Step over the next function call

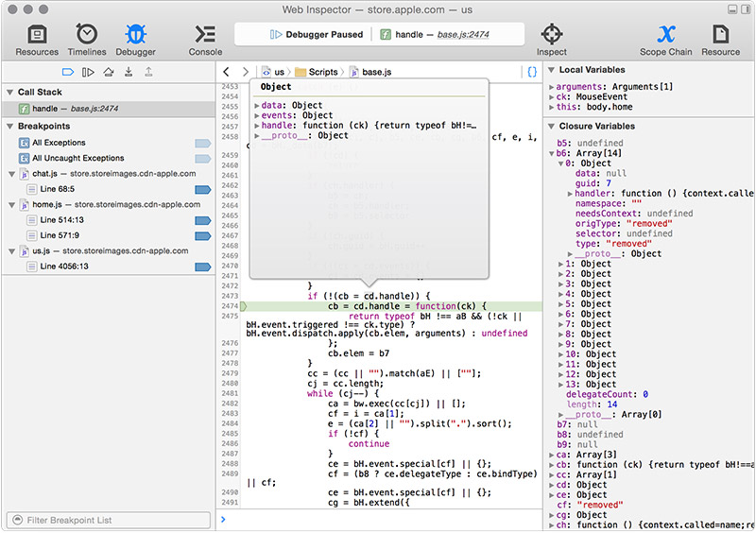point(109,73)
